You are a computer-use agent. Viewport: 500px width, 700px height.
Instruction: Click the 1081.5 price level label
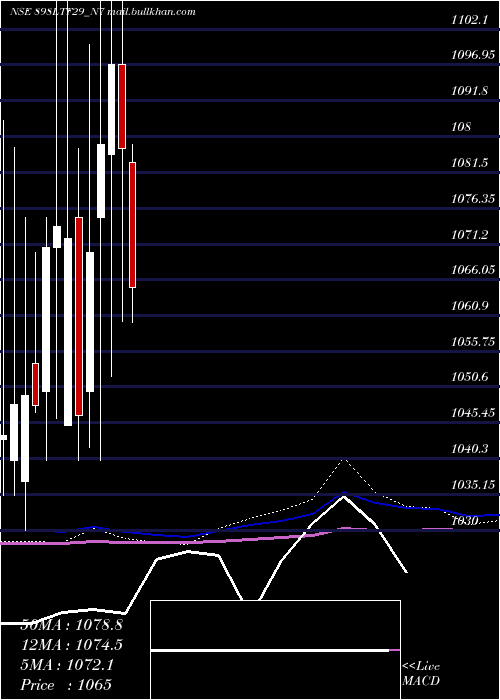[469, 163]
